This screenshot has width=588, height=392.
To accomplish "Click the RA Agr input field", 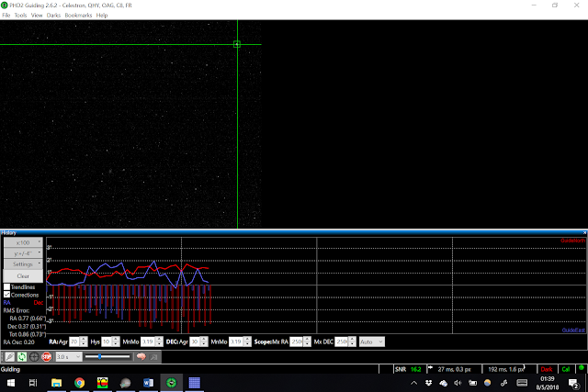I will point(74,342).
